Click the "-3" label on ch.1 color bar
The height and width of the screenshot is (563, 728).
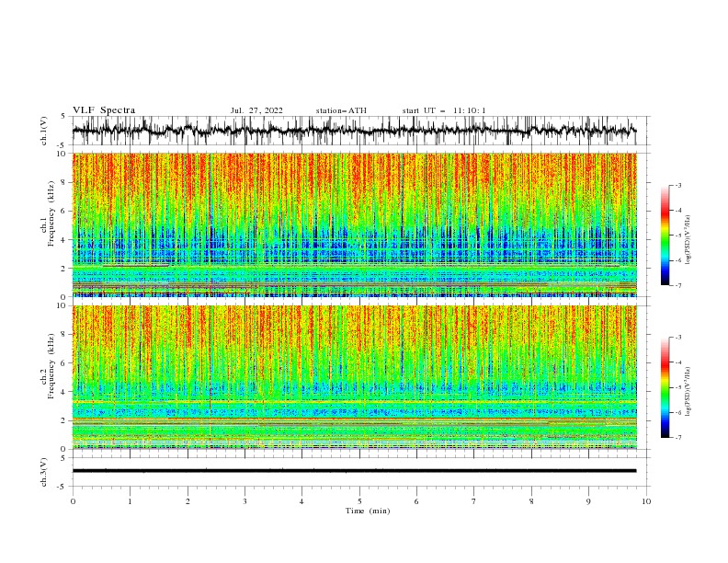678,185
